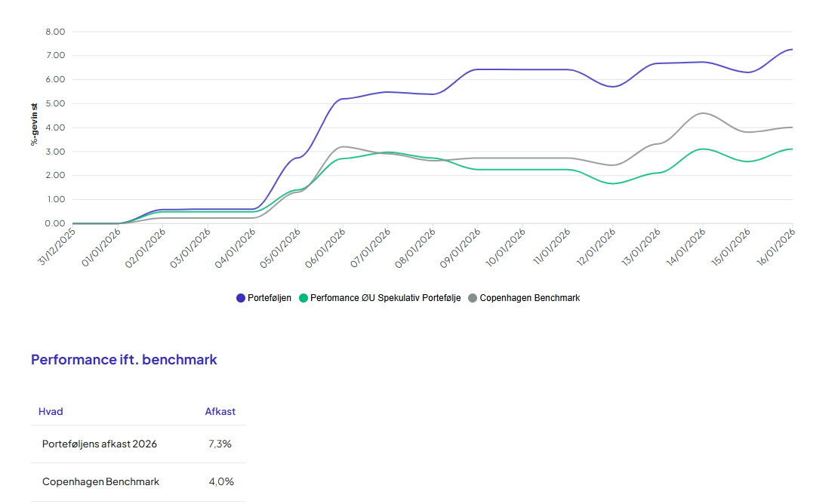Select Copenhagen Benchmark row in the table
The width and height of the screenshot is (838, 504).
coord(100,482)
